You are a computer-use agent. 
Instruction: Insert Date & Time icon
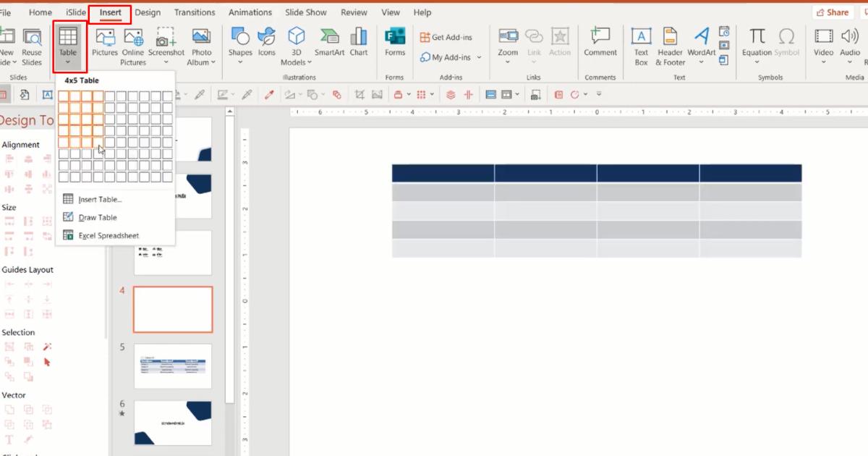click(x=725, y=32)
